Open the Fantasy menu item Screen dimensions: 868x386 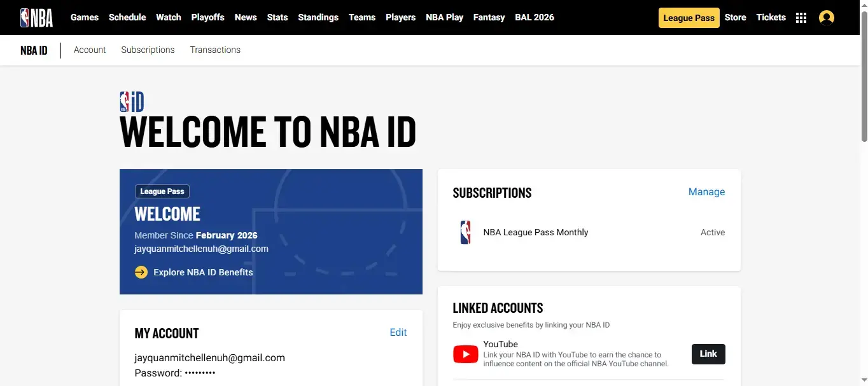(x=489, y=17)
